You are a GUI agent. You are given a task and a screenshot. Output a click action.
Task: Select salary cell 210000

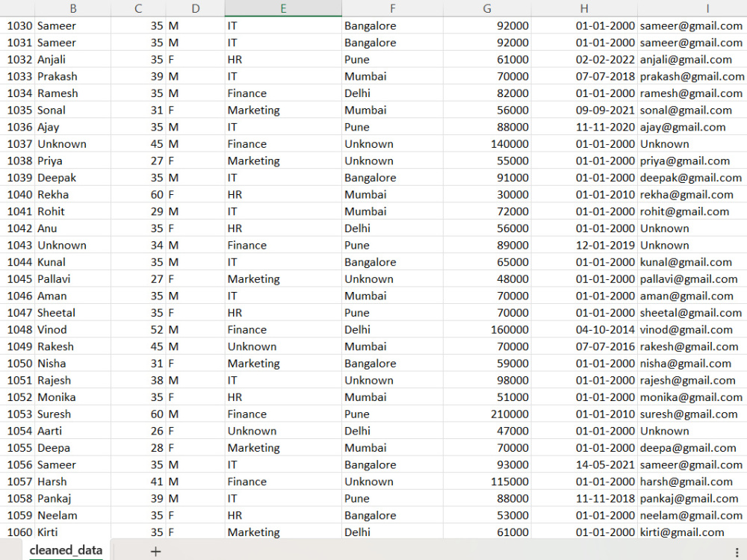tap(487, 414)
